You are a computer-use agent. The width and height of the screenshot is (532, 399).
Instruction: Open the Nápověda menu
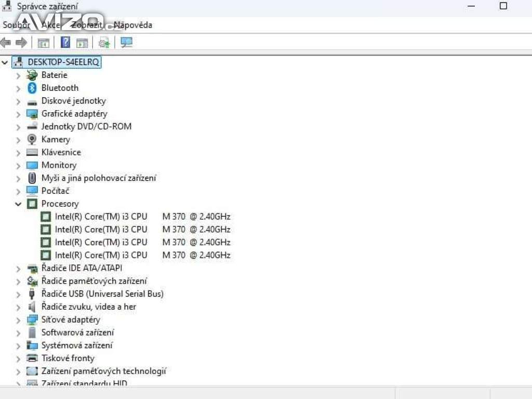(132, 25)
